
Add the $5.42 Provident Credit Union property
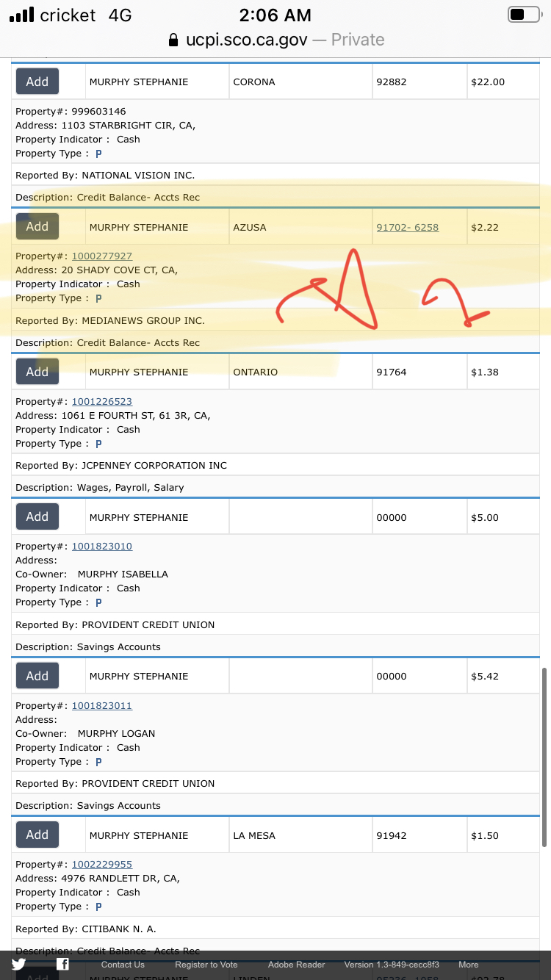coord(37,676)
